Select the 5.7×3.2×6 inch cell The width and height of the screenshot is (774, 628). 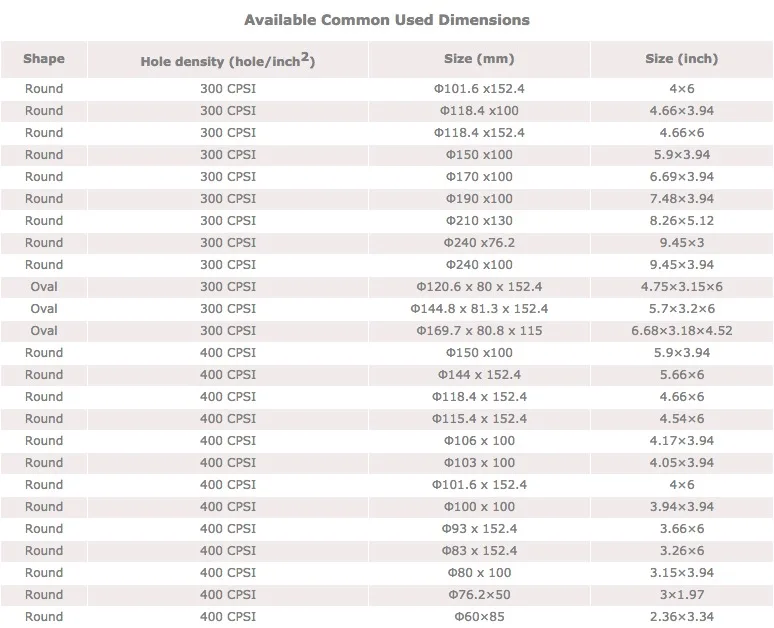click(x=681, y=309)
